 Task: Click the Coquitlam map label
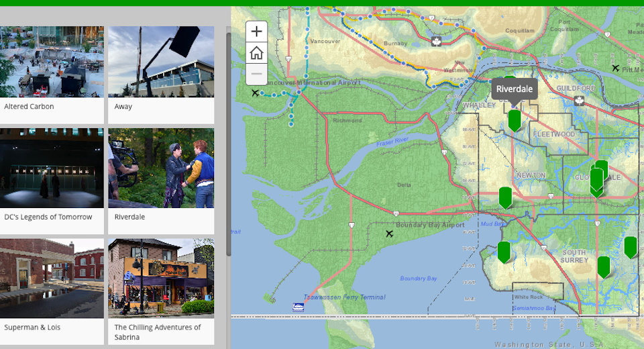click(520, 30)
